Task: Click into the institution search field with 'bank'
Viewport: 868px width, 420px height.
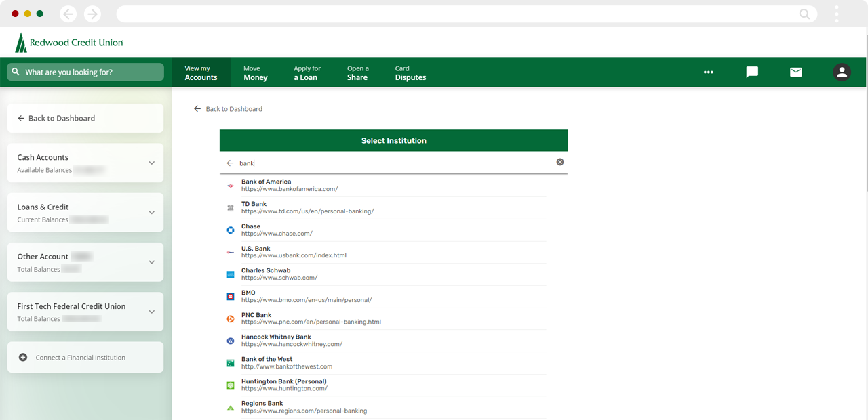Action: 394,163
